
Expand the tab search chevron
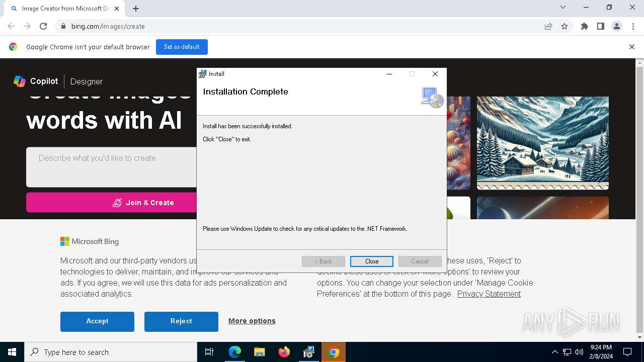(x=563, y=7)
